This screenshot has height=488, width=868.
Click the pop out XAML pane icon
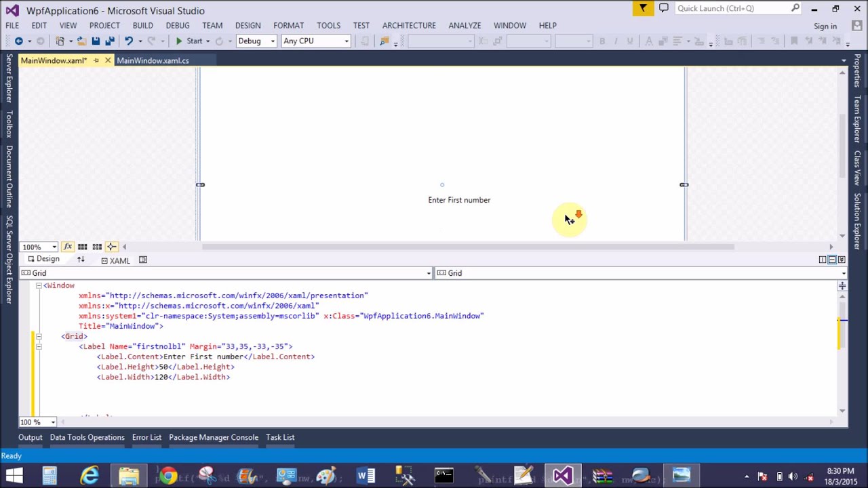pyautogui.click(x=143, y=260)
